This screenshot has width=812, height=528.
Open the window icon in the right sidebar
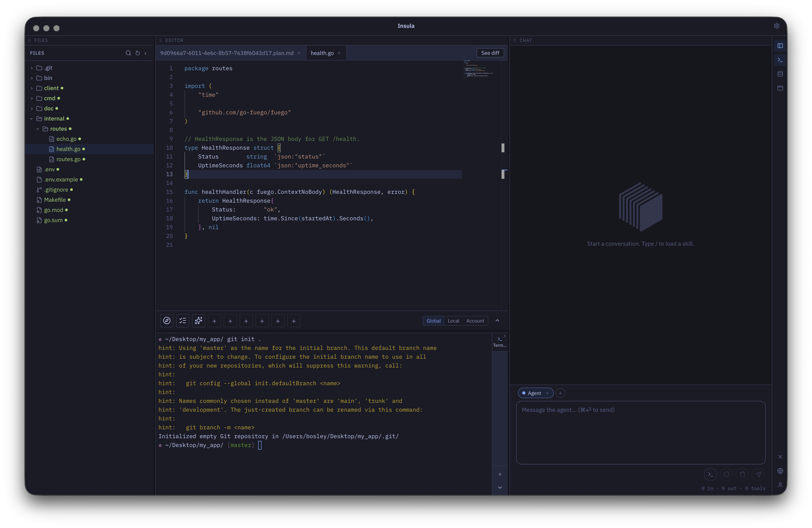[x=780, y=88]
